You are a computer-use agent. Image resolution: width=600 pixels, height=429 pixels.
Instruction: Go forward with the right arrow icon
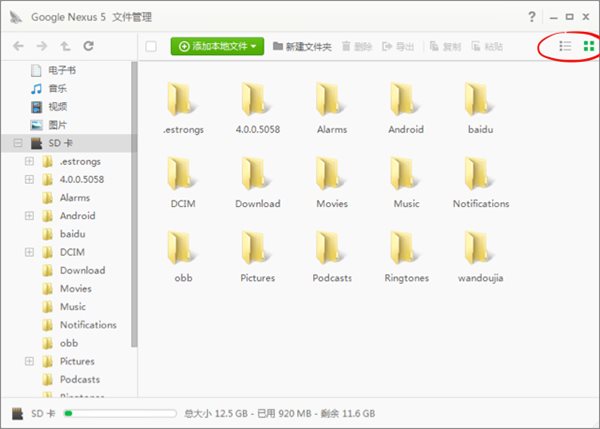point(42,46)
